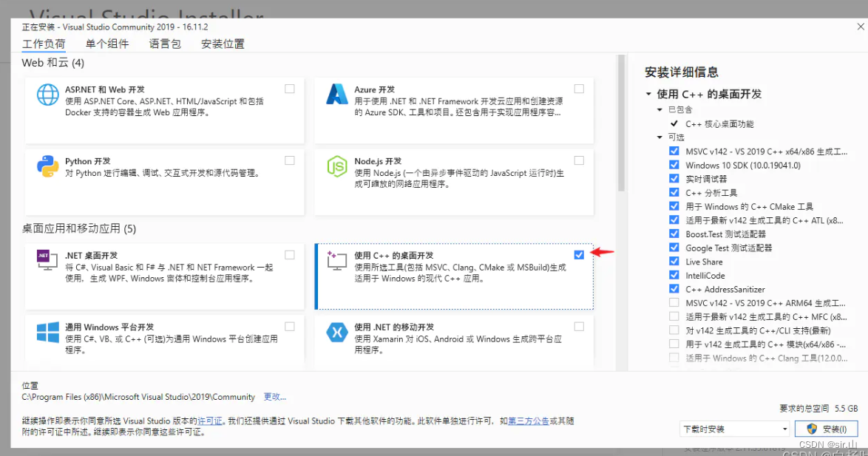
Task: Click the Python development logo icon
Action: tap(48, 167)
